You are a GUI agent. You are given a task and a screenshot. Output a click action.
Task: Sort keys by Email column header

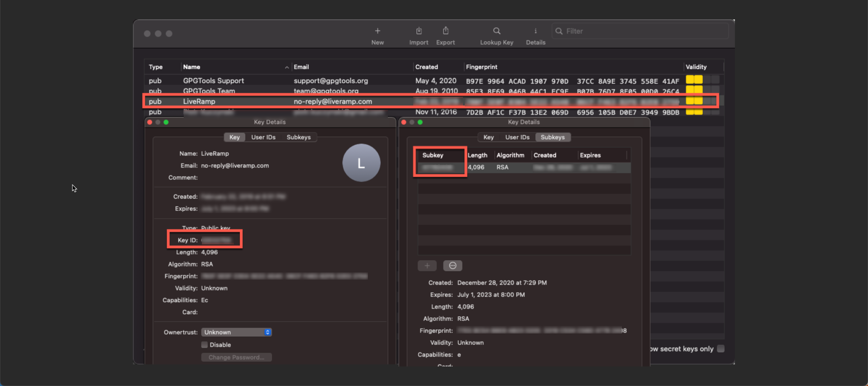pos(301,67)
